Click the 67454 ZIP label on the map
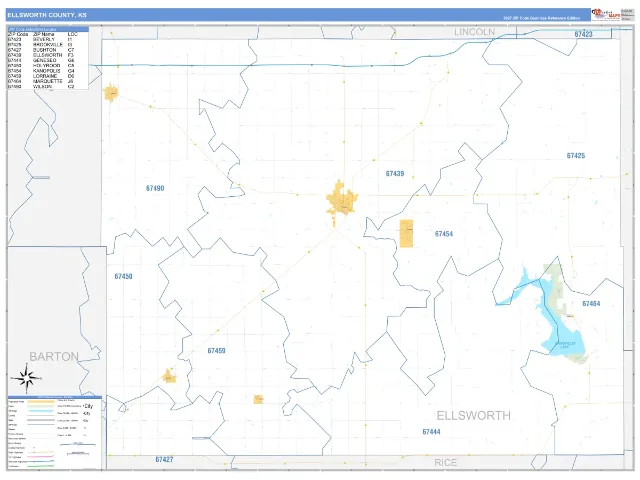 (444, 234)
